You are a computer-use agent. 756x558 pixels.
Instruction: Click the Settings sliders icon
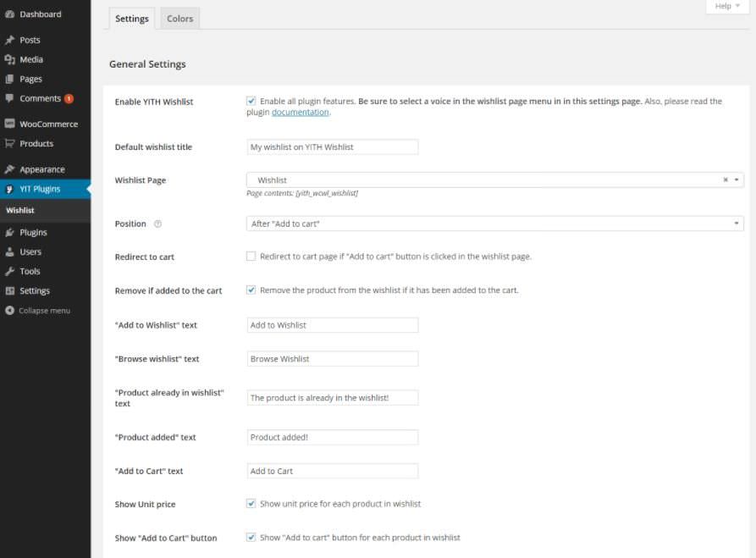[x=9, y=290]
